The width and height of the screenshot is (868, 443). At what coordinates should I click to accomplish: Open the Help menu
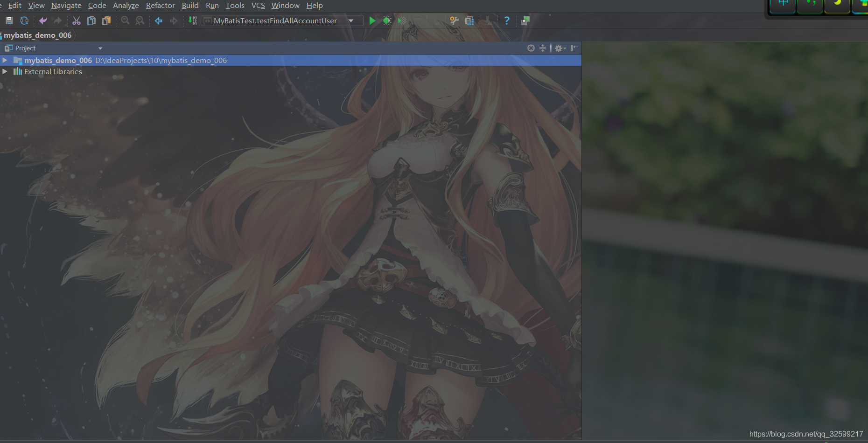[x=315, y=6]
